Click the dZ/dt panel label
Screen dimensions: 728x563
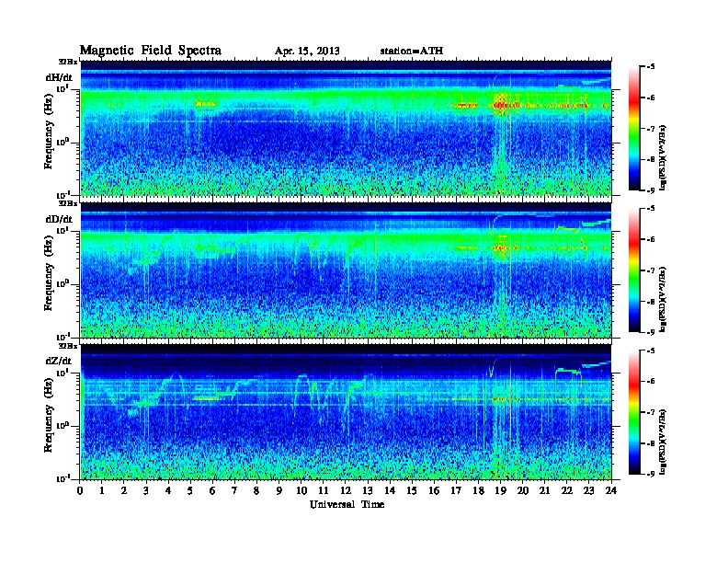[x=59, y=361]
